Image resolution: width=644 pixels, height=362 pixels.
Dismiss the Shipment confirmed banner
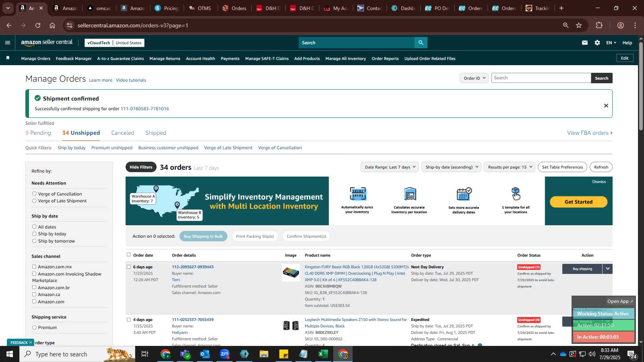[606, 106]
